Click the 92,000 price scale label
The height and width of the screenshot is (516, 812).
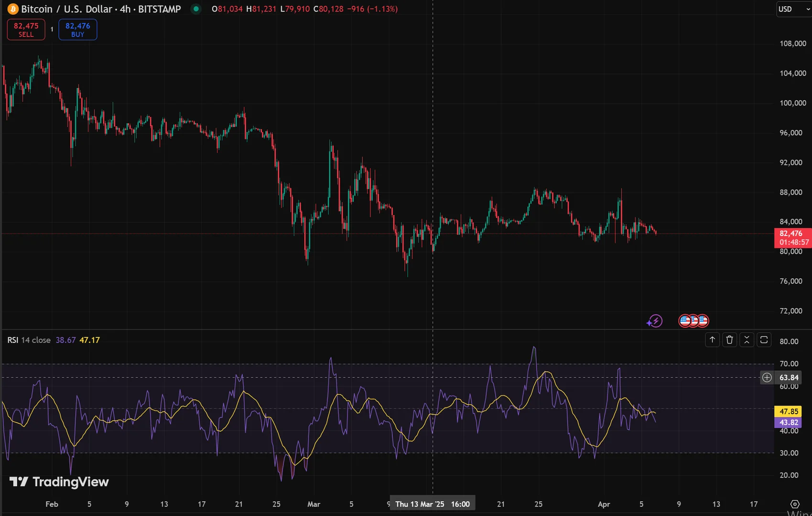tap(791, 162)
